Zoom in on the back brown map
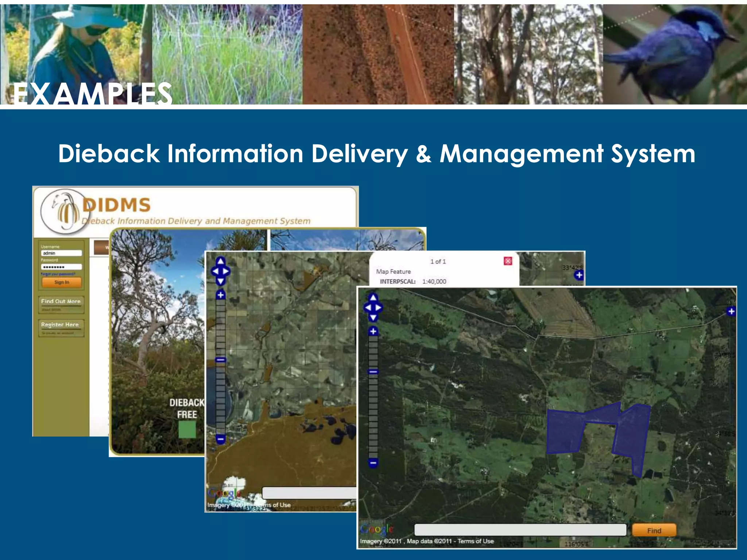747x560 pixels. click(x=220, y=295)
